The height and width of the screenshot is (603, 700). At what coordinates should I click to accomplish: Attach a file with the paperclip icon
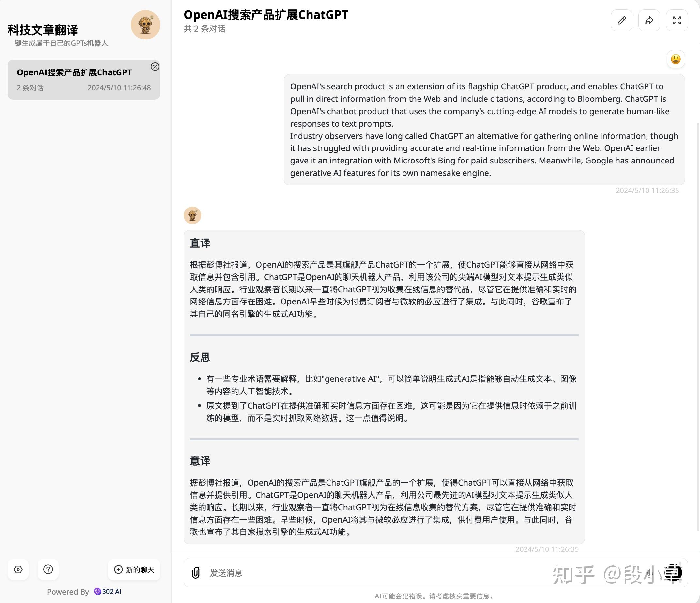(x=196, y=573)
